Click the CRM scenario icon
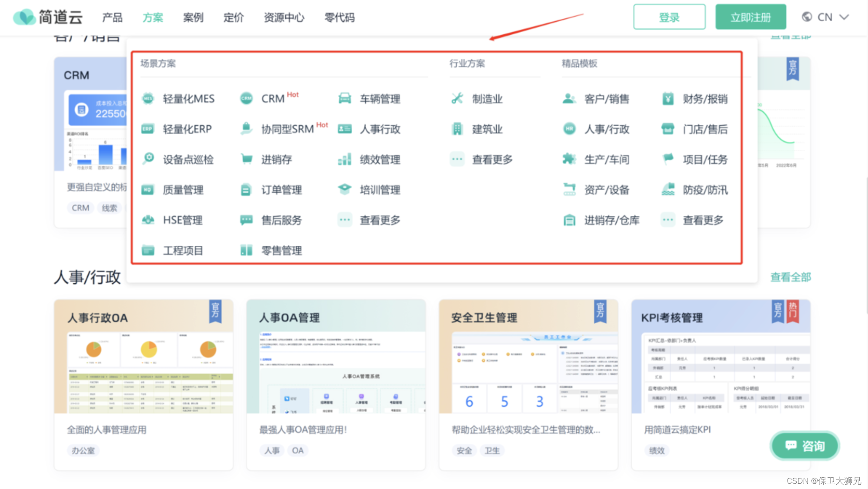868x489 pixels. tap(246, 99)
